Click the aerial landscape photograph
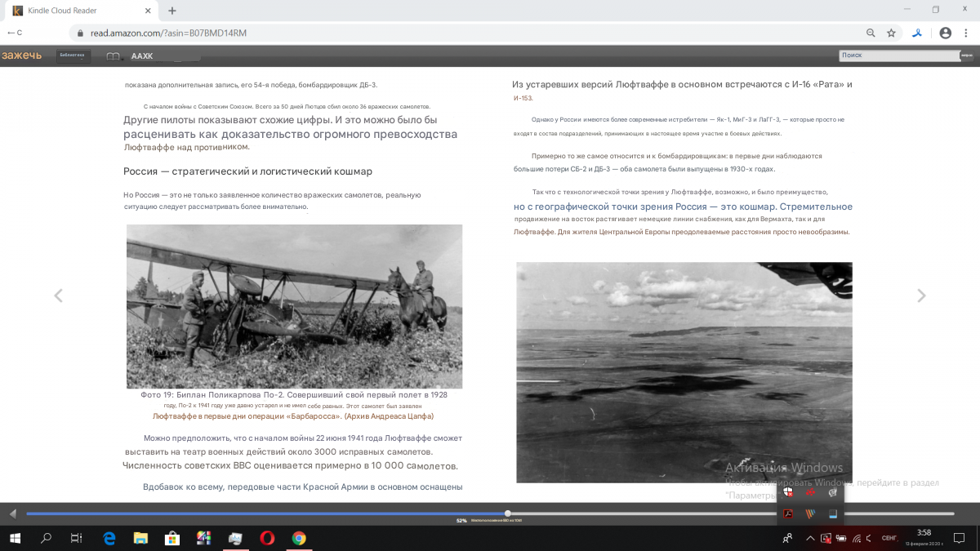 [x=684, y=372]
